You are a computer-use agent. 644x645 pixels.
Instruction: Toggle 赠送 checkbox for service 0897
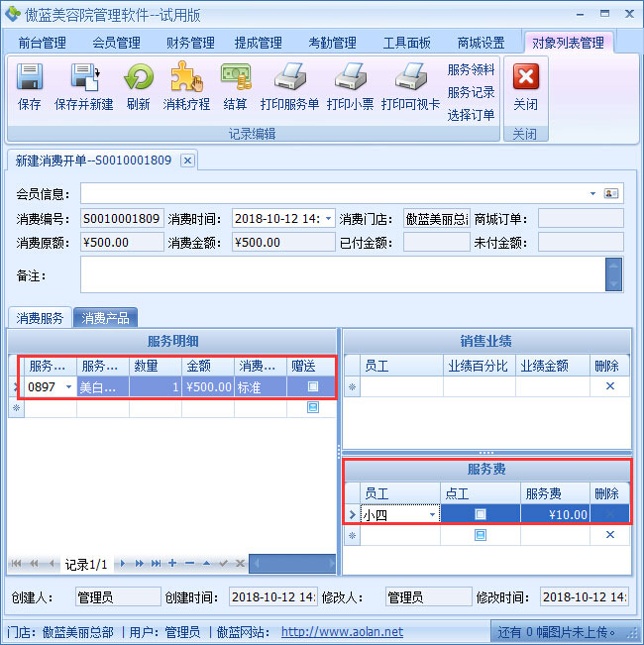tap(313, 386)
